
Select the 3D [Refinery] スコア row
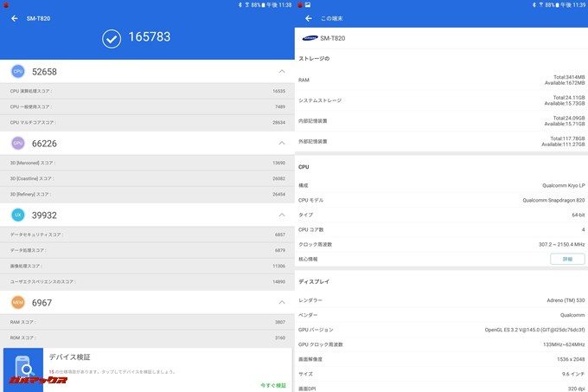pos(147,195)
